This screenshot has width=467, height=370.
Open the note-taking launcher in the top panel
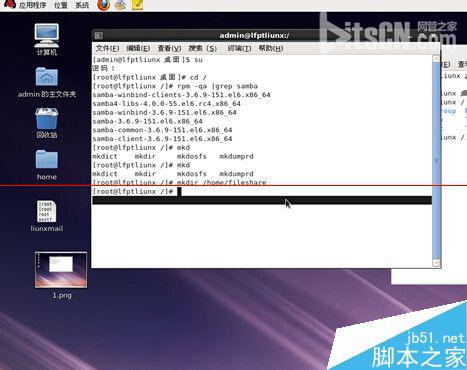(x=137, y=5)
